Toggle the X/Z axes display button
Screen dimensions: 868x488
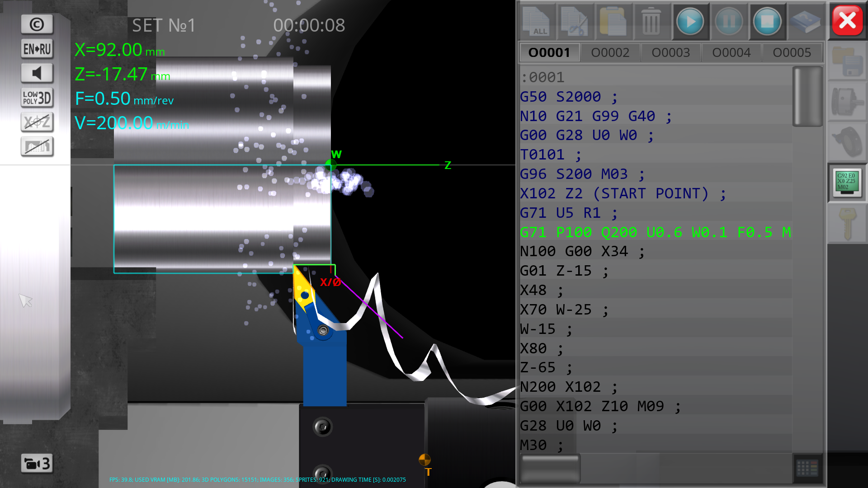click(x=37, y=122)
